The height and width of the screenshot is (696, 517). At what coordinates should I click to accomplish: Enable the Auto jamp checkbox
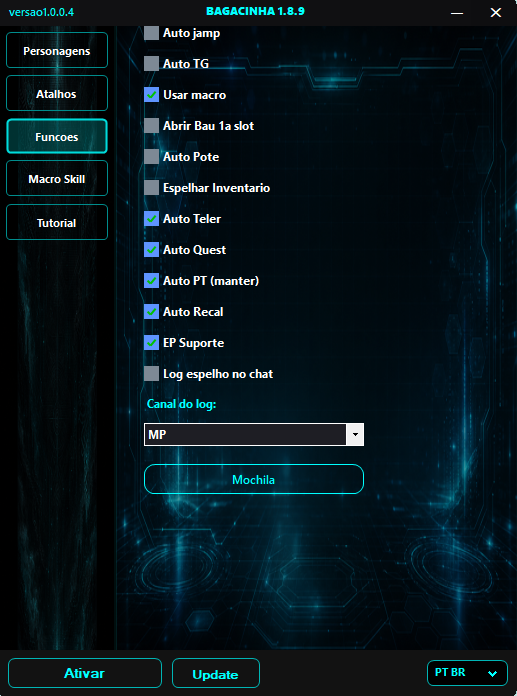pyautogui.click(x=151, y=33)
